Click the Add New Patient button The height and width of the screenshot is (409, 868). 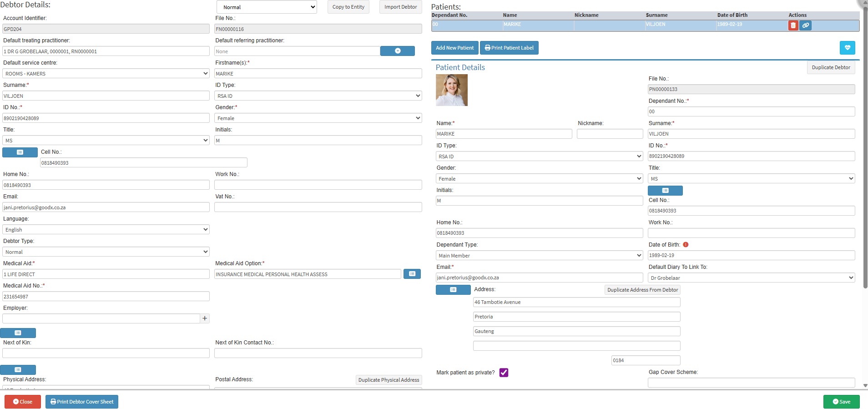[x=454, y=48]
